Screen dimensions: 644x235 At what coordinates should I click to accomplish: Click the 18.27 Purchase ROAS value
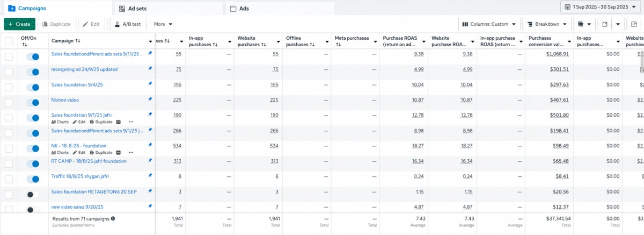click(x=419, y=146)
